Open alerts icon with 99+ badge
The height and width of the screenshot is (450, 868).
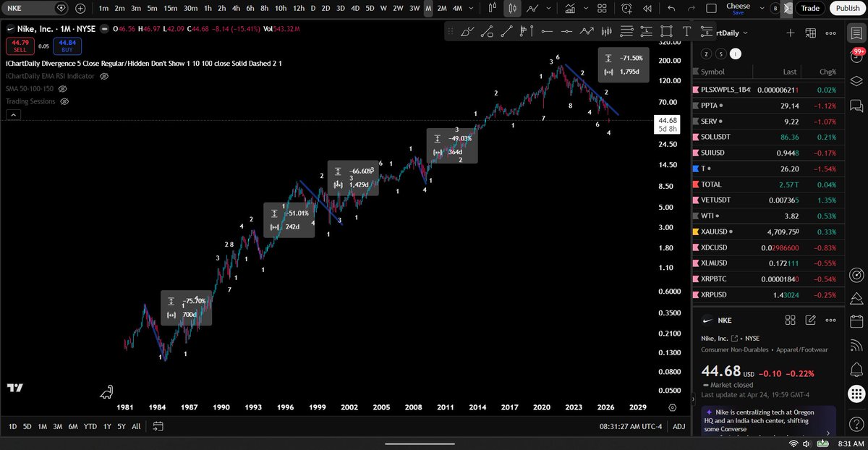click(x=856, y=57)
